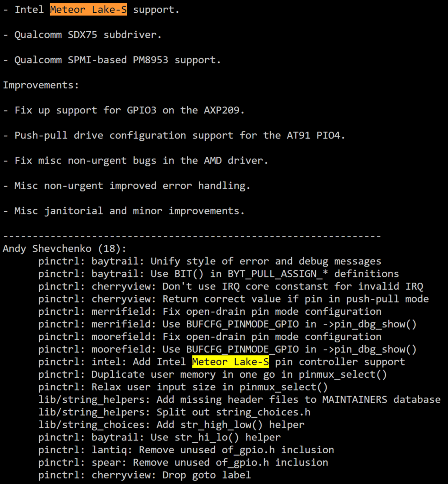
Task: Click the AT91 PIO4 push-pull line
Action: 174,136
